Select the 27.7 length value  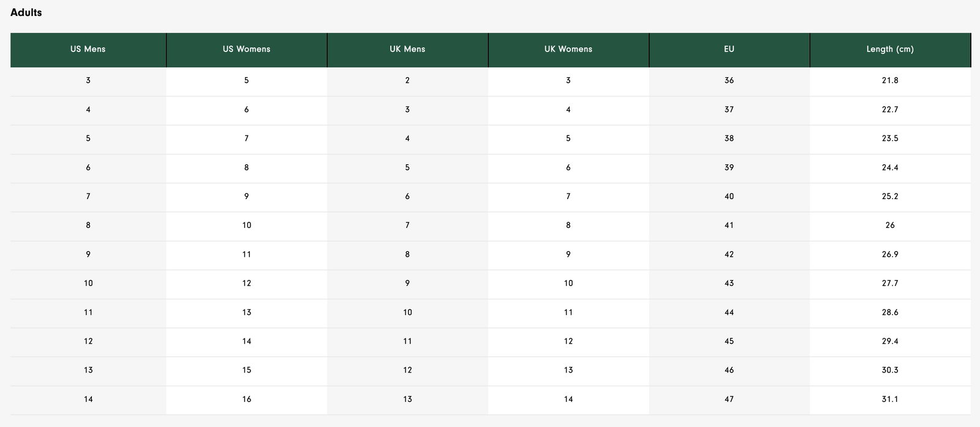point(890,284)
